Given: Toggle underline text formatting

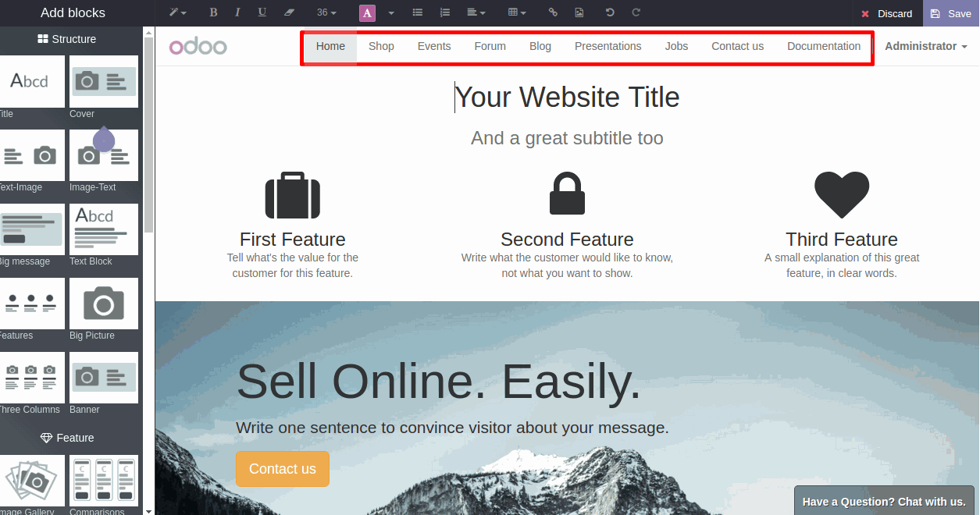Looking at the screenshot, I should click(x=262, y=12).
